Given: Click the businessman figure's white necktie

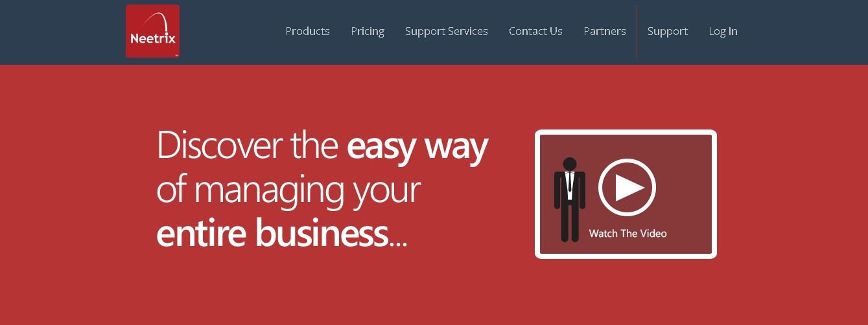Looking at the screenshot, I should coord(570,184).
